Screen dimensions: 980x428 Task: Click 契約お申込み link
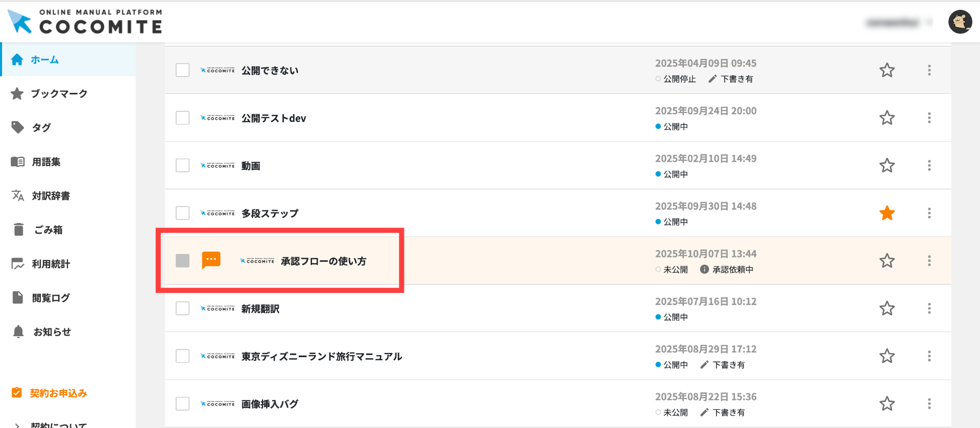coord(58,393)
